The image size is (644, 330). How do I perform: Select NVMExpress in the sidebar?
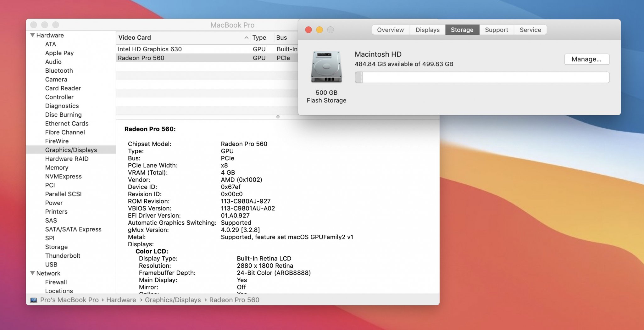point(63,176)
